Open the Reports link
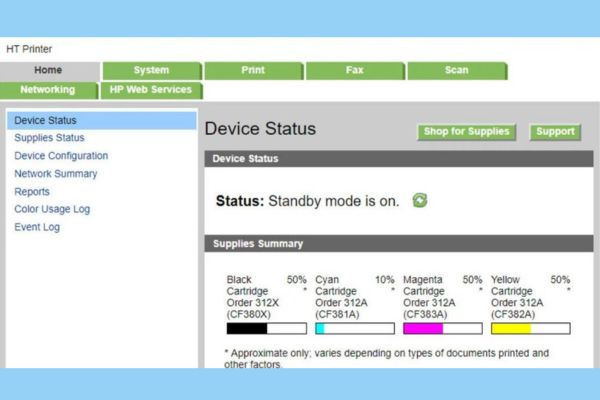Image resolution: width=600 pixels, height=400 pixels. (32, 191)
